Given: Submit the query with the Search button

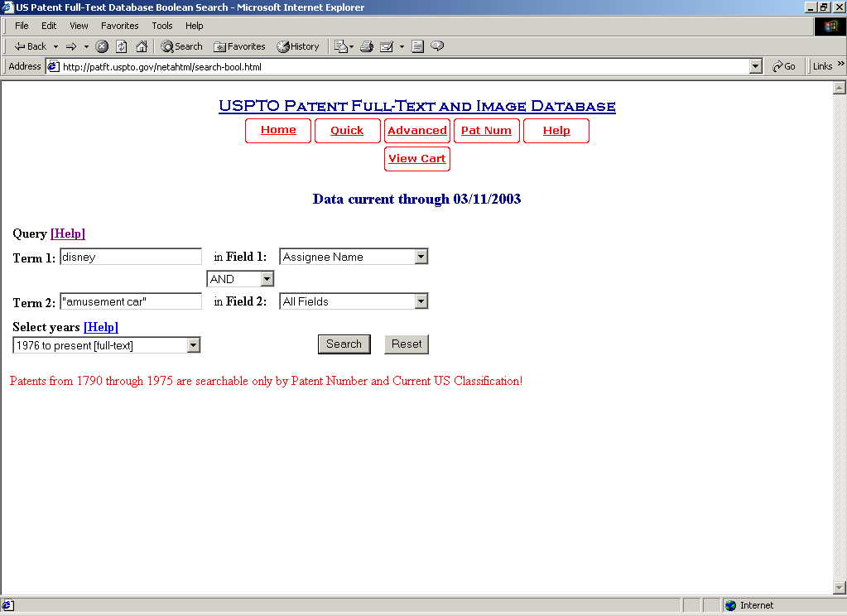Looking at the screenshot, I should (344, 344).
